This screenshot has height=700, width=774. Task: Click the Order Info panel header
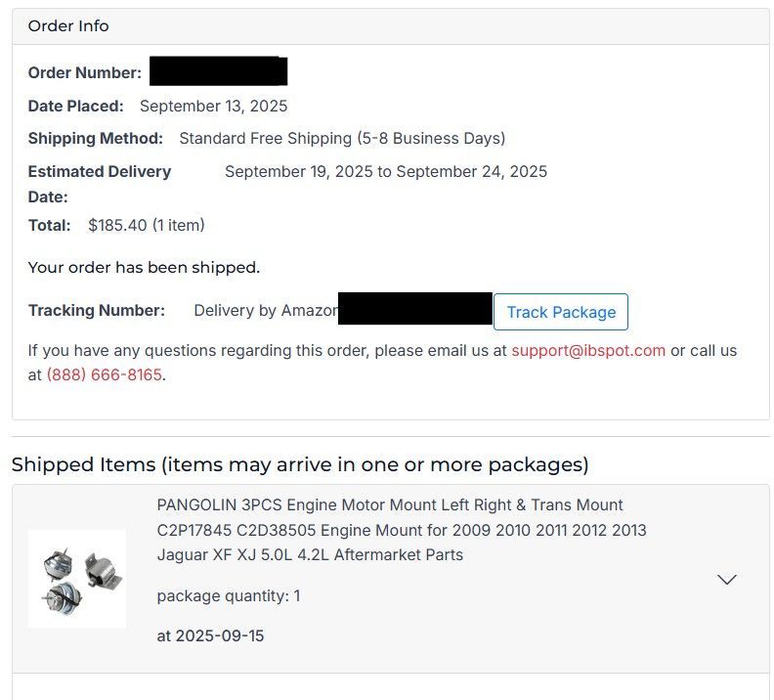click(68, 26)
